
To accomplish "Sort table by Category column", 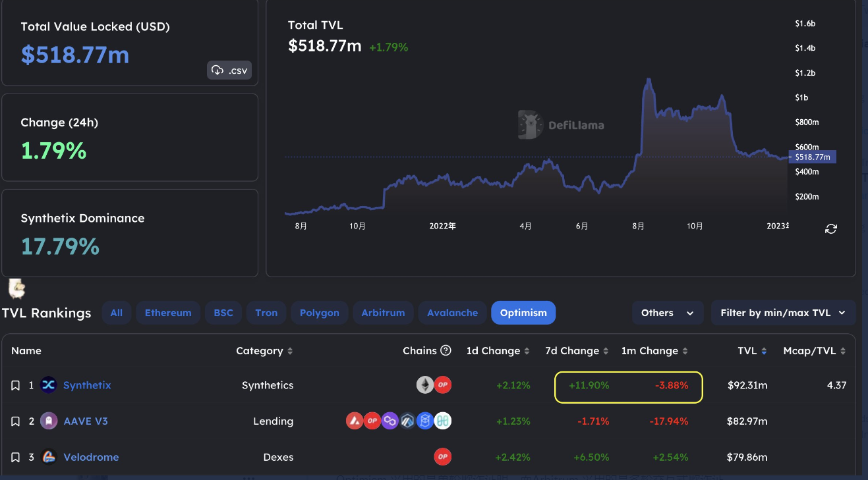I will 264,351.
